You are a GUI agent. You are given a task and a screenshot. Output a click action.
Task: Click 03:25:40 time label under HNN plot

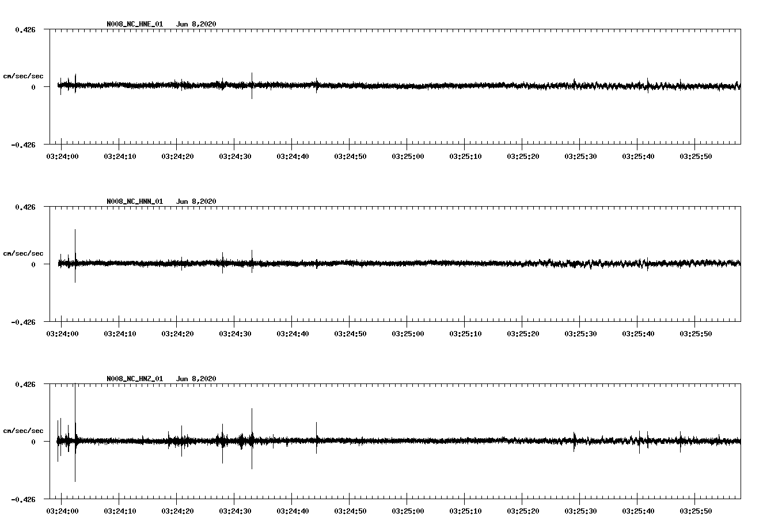(637, 334)
